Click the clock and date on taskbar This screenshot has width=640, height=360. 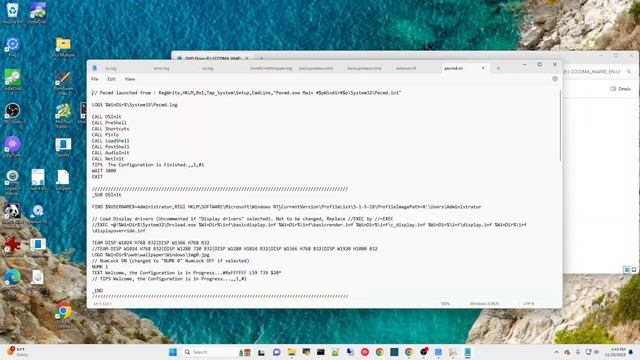616,352
